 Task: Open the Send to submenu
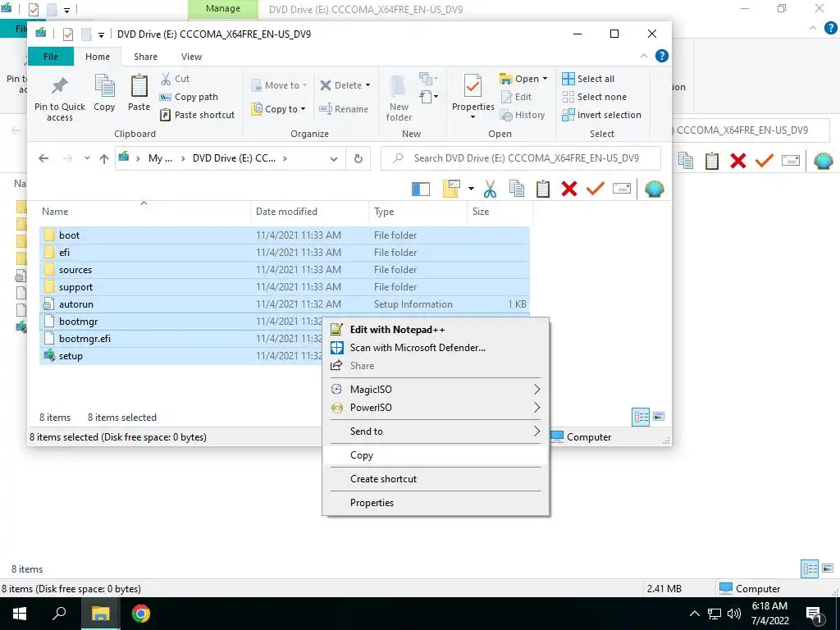click(x=435, y=431)
